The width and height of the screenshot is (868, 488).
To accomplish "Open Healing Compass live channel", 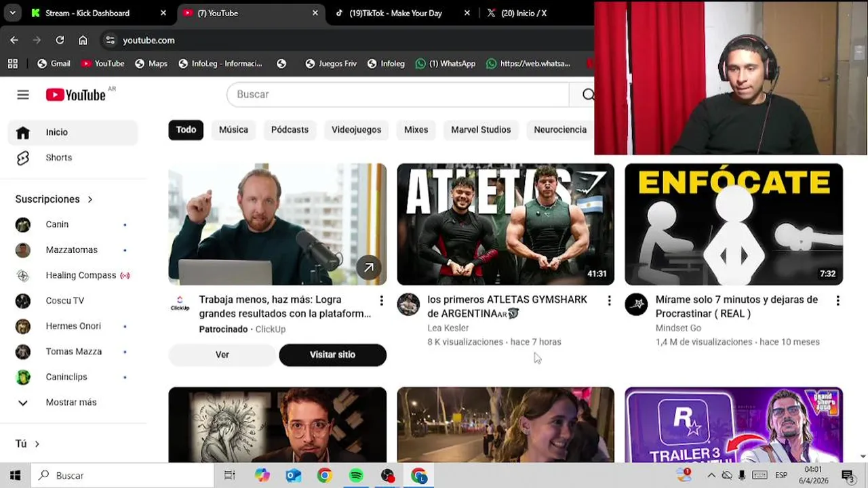I will pyautogui.click(x=73, y=275).
